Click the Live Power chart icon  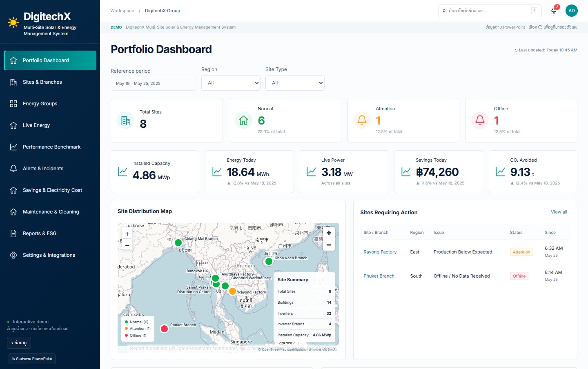click(x=311, y=171)
